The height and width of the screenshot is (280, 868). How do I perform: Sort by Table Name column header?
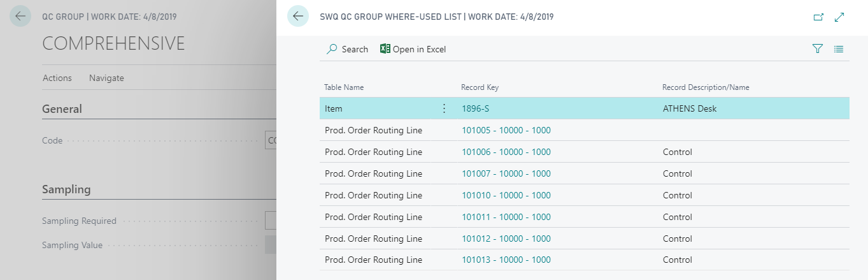click(344, 87)
